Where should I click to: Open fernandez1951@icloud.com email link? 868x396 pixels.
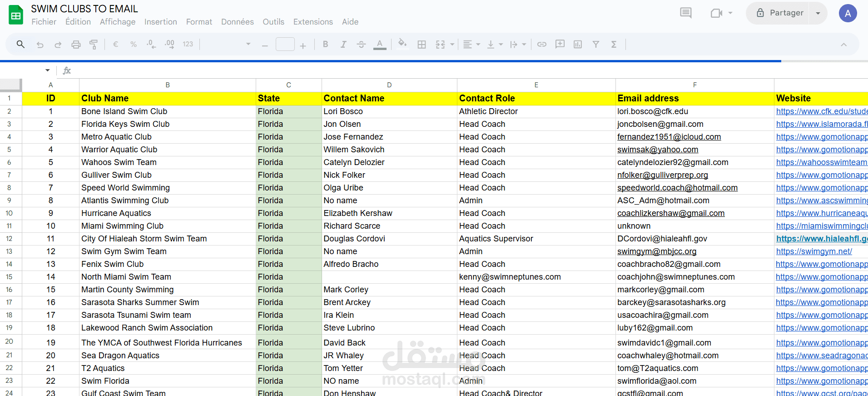pyautogui.click(x=669, y=137)
